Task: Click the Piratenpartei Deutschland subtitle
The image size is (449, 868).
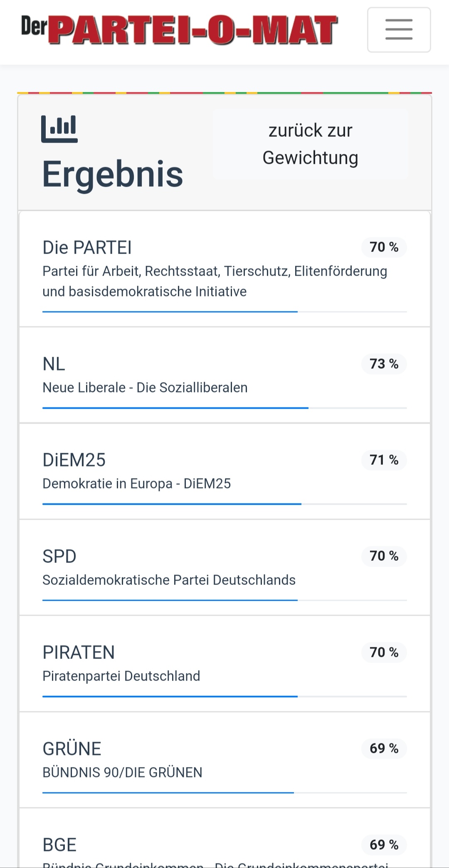Action: click(x=121, y=676)
